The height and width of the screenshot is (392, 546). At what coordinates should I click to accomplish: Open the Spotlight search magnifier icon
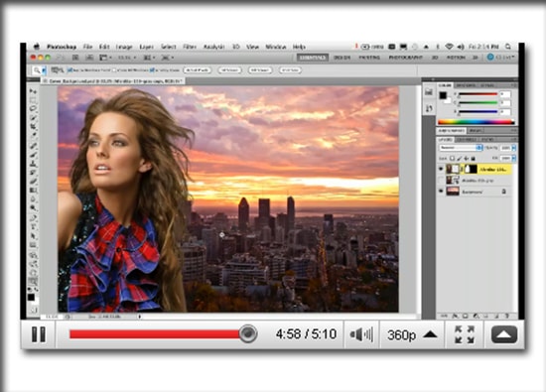click(508, 47)
